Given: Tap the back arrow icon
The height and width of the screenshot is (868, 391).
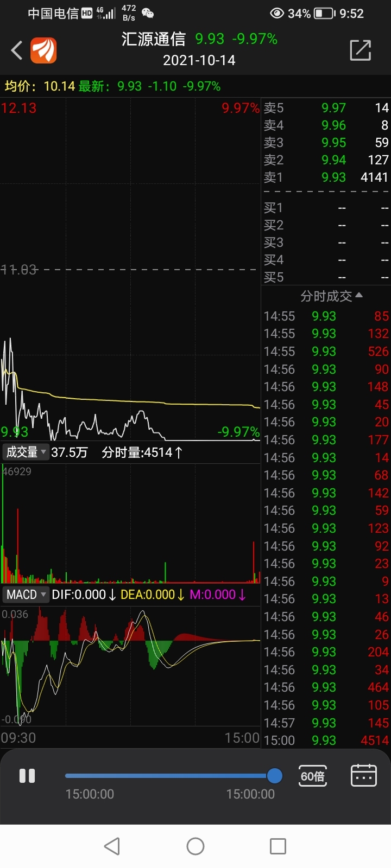Looking at the screenshot, I should tap(17, 50).
